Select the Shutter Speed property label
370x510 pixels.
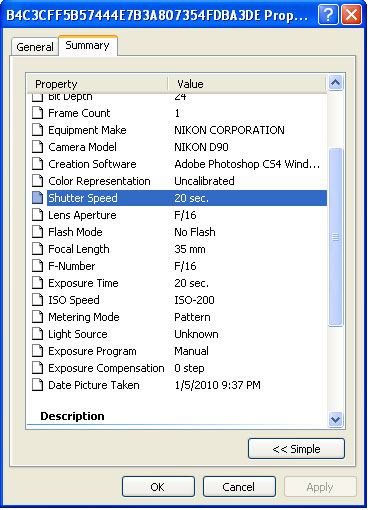pos(83,198)
